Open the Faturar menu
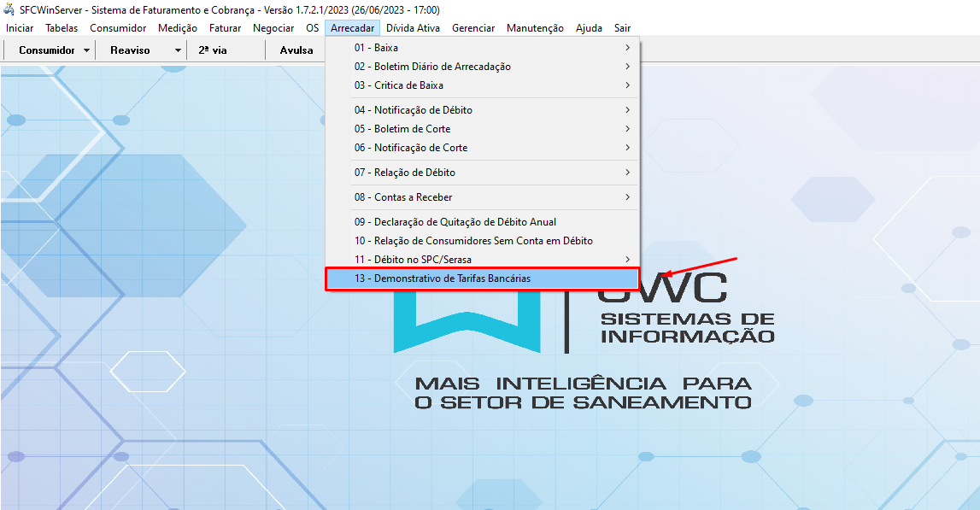980x510 pixels. [x=225, y=28]
